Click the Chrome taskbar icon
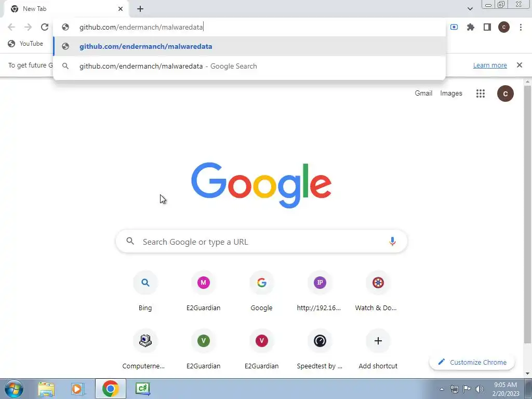Image resolution: width=532 pixels, height=399 pixels. (x=110, y=389)
